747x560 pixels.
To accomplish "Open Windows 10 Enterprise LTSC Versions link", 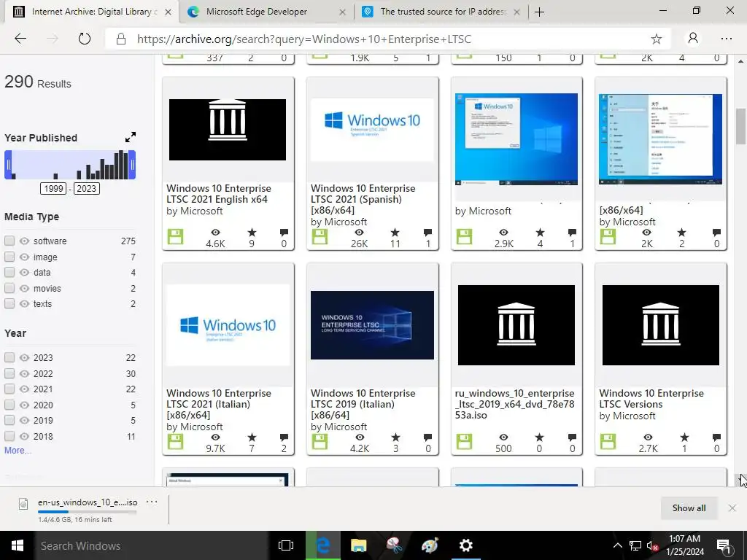I will tap(651, 399).
